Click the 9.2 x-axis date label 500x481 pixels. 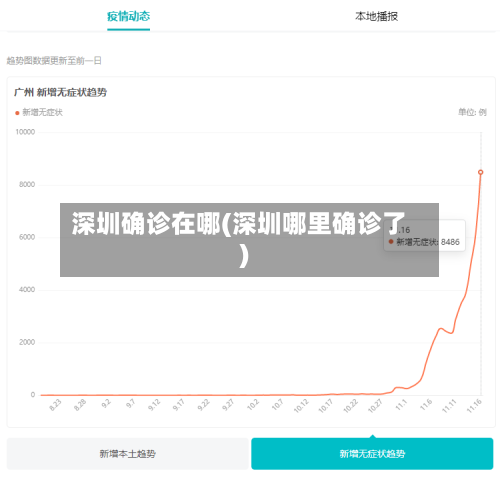[106, 404]
